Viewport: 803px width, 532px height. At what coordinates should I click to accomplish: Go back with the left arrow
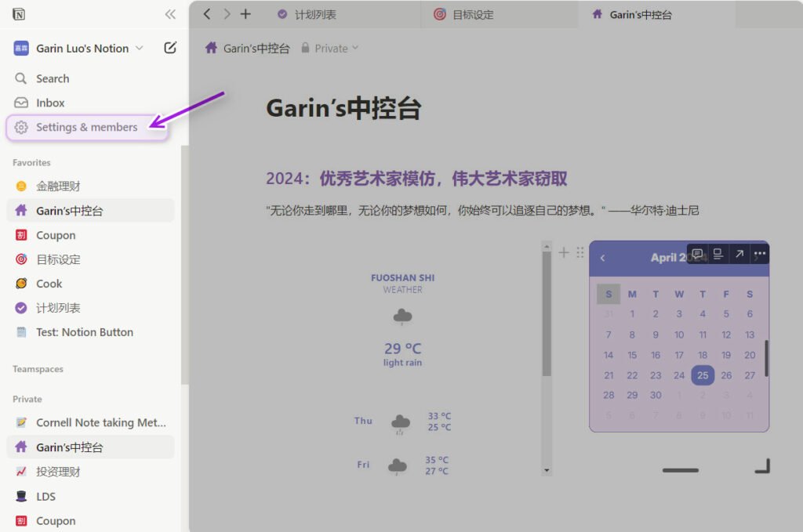pos(207,14)
